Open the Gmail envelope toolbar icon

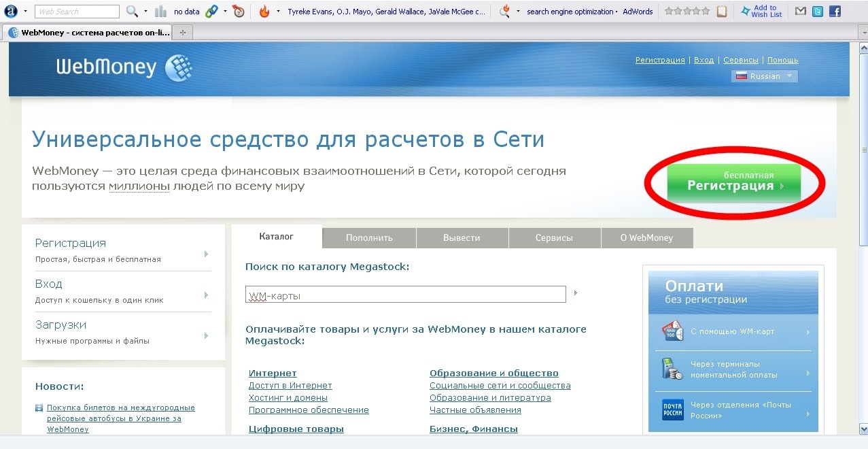coord(801,12)
